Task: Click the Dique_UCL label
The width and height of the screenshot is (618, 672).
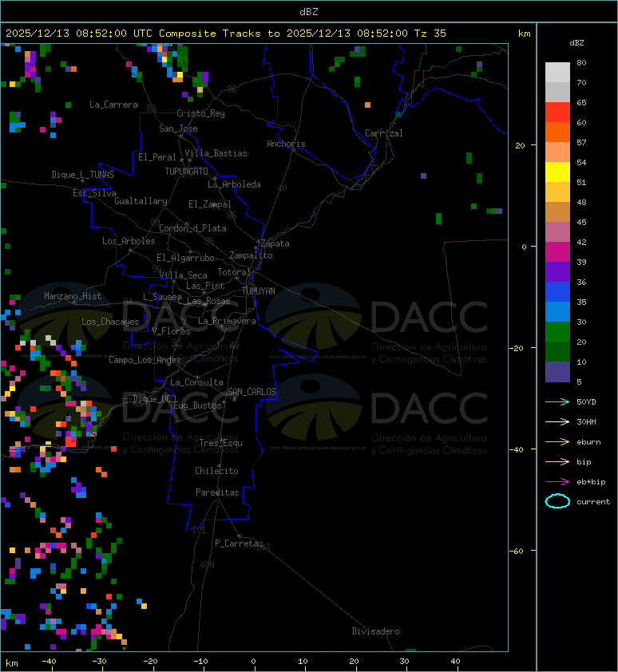Action: [155, 399]
